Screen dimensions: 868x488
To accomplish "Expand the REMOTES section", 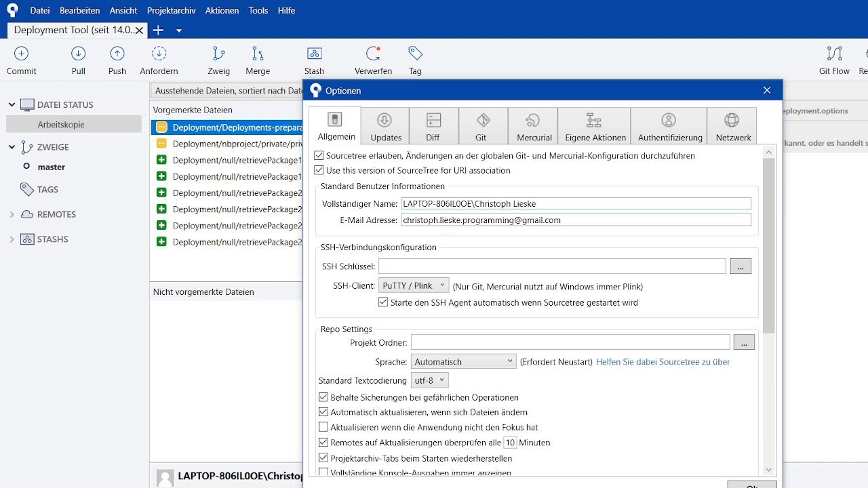I will tap(12, 214).
